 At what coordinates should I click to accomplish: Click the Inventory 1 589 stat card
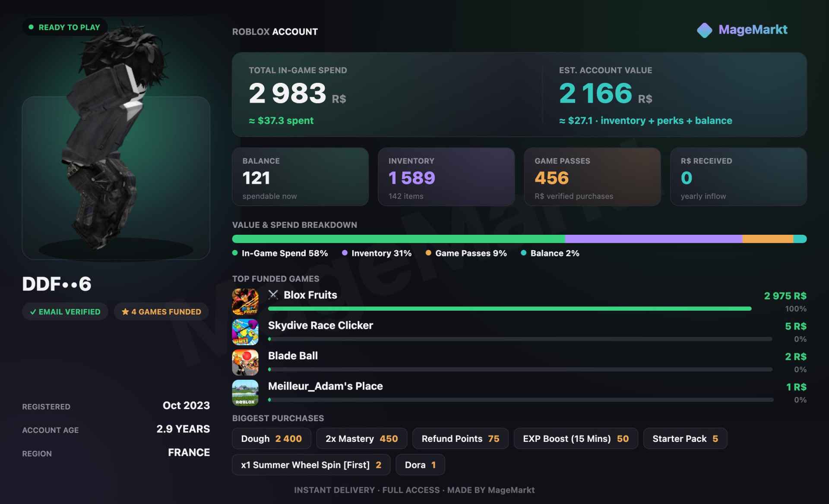(446, 177)
